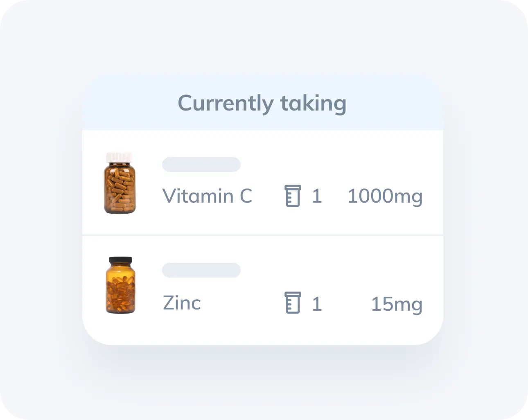Click the black cap of Zinc bottle

click(x=120, y=260)
